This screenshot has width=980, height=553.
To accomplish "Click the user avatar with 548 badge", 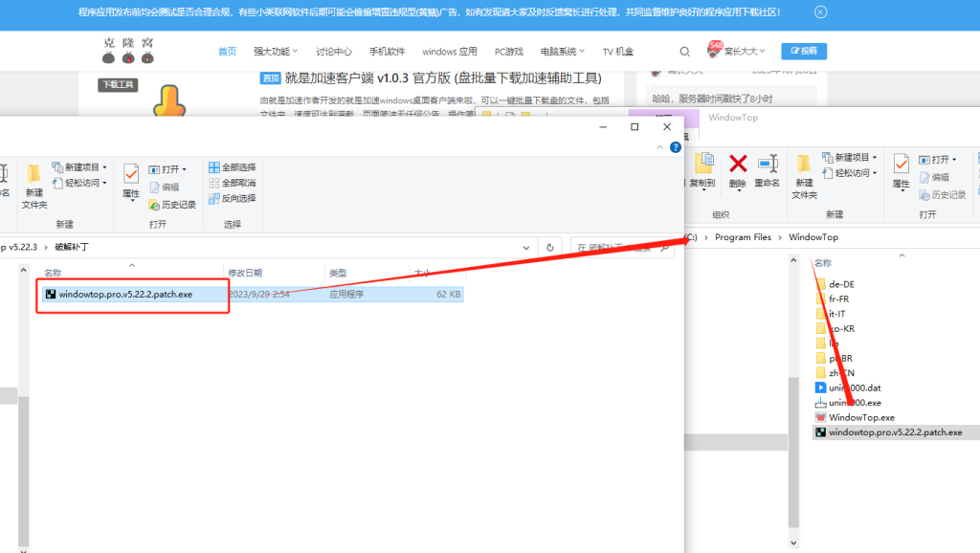I will pos(714,50).
